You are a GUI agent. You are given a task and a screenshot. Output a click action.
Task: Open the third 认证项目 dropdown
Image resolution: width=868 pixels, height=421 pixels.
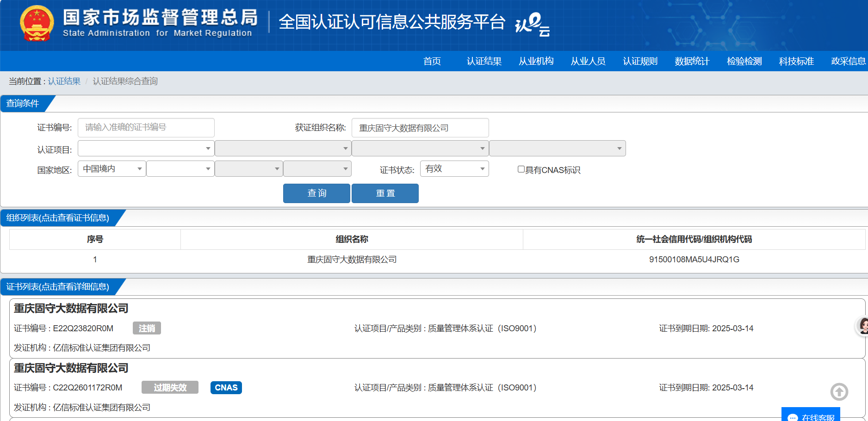pyautogui.click(x=420, y=149)
